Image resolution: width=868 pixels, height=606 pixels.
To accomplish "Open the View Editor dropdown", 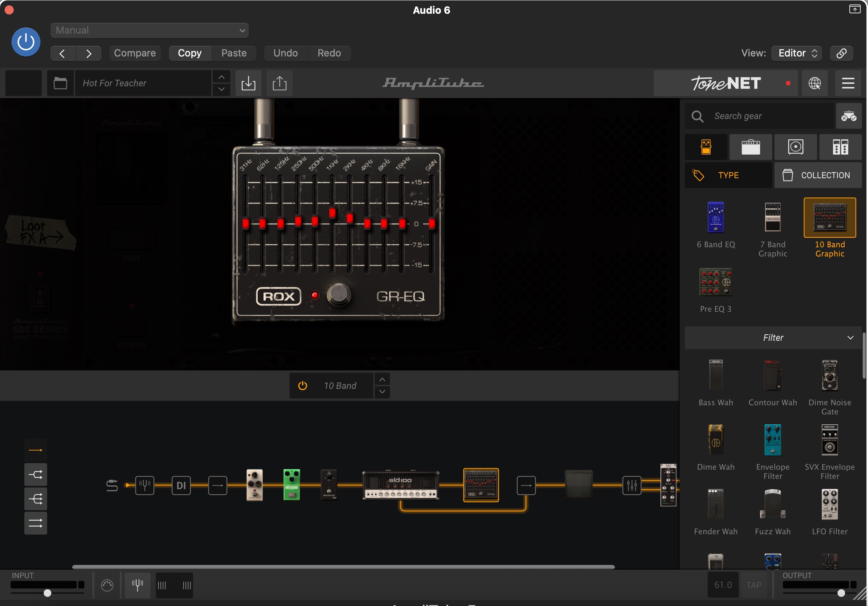I will coord(797,53).
